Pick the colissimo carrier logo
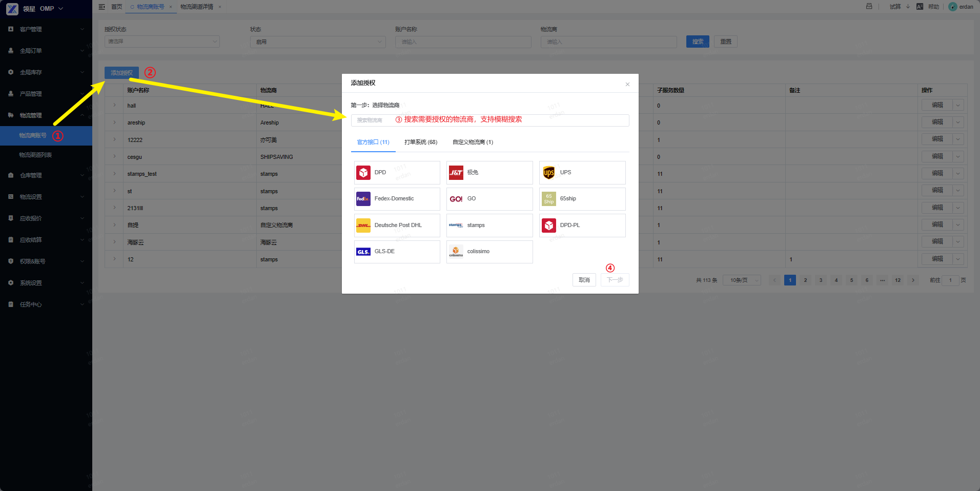980x491 pixels. pyautogui.click(x=456, y=252)
